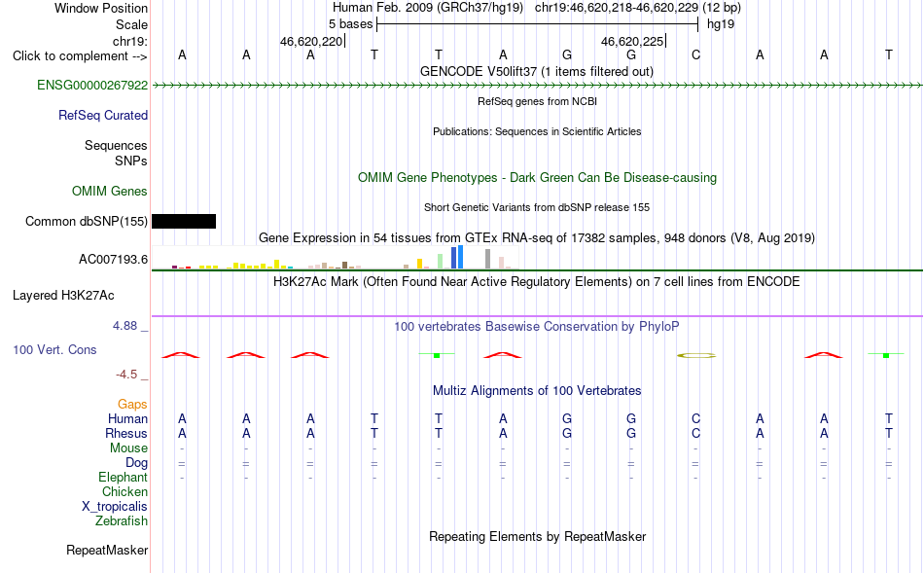The width and height of the screenshot is (924, 573).
Task: Select the Rhesus species label
Action: (126, 433)
